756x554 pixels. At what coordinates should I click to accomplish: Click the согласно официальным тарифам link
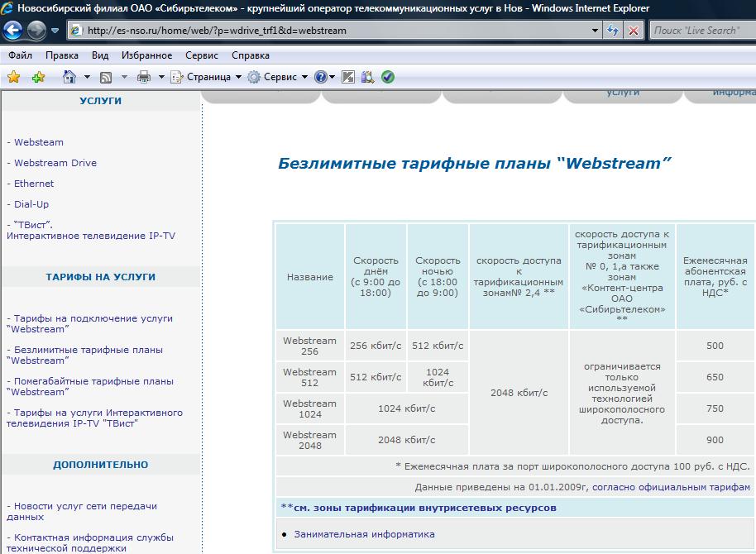click(x=671, y=487)
